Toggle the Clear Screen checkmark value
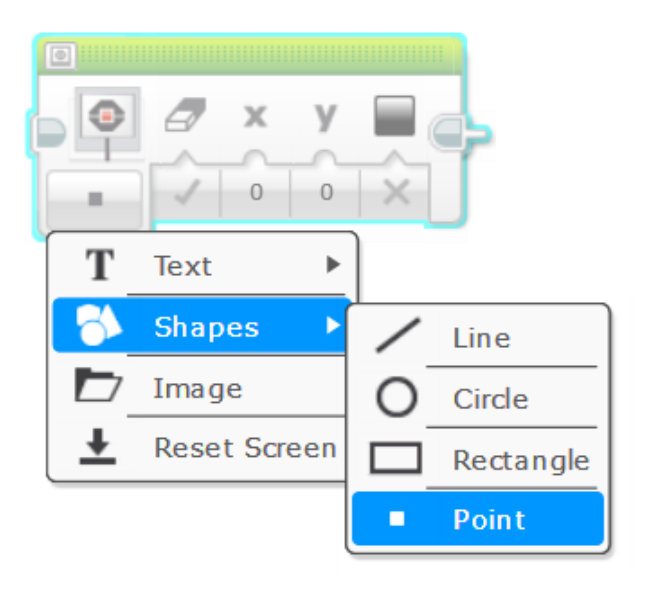 point(184,191)
